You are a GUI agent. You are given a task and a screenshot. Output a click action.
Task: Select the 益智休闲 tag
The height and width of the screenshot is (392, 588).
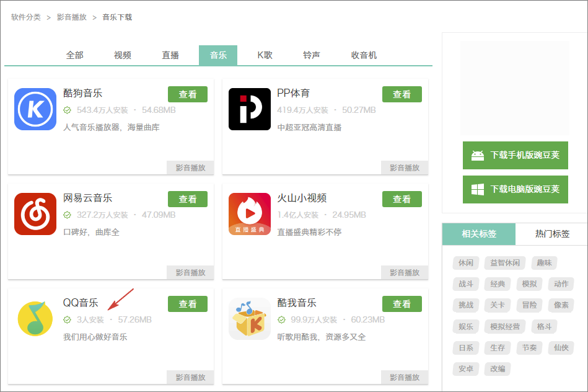(505, 263)
